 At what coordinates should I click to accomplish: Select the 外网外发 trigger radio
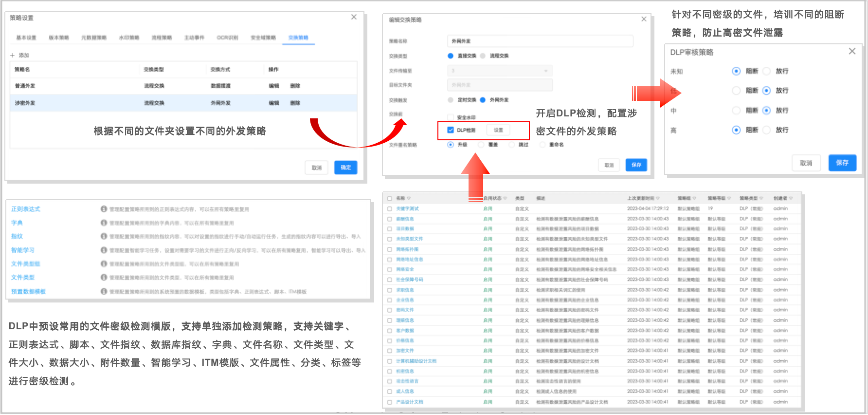click(483, 100)
